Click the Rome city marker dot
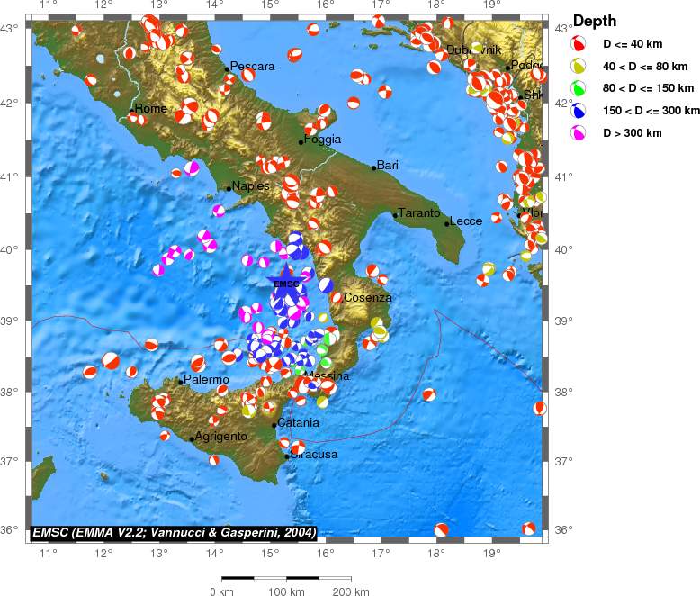Screen dimensions: 700x596 point(131,110)
